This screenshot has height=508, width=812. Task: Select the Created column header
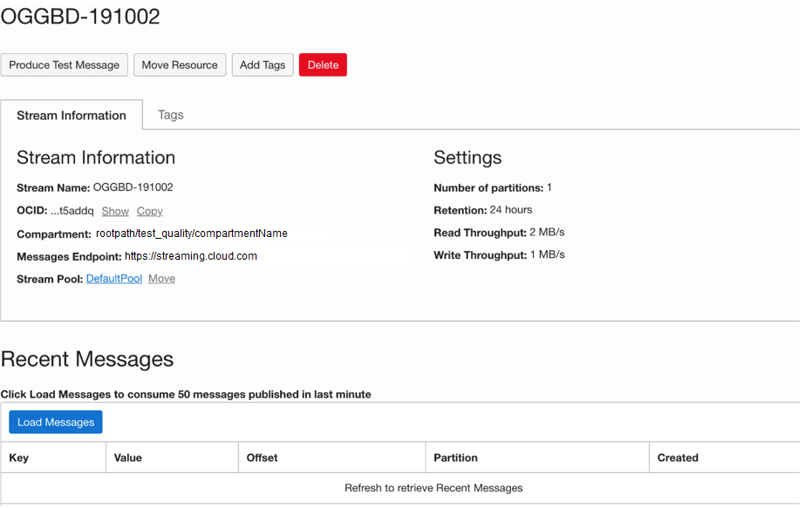[678, 457]
